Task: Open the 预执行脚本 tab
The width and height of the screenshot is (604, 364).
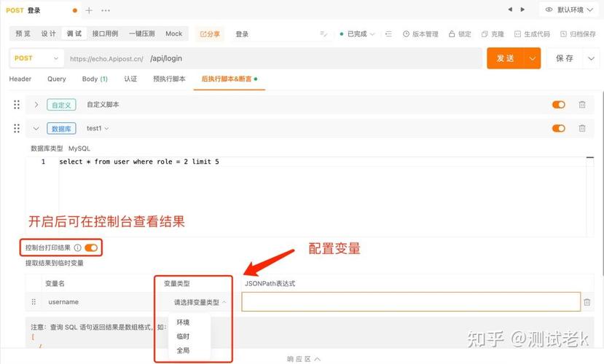Action: 169,79
